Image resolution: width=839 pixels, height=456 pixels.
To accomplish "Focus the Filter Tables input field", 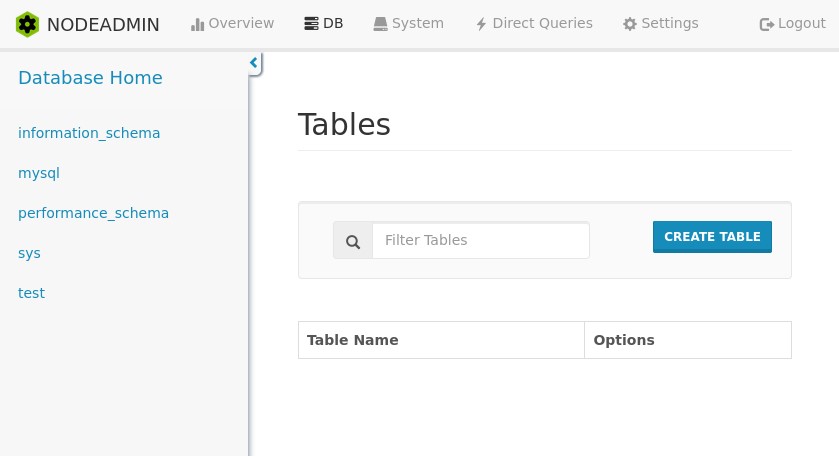I will (480, 240).
